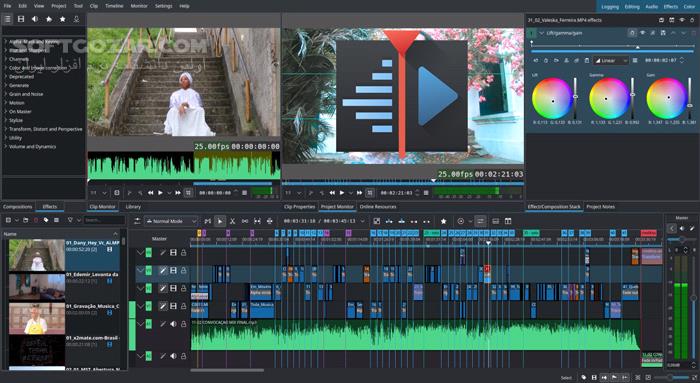
Task: Click the add folder icon in project bin toolbar
Action: (25, 220)
